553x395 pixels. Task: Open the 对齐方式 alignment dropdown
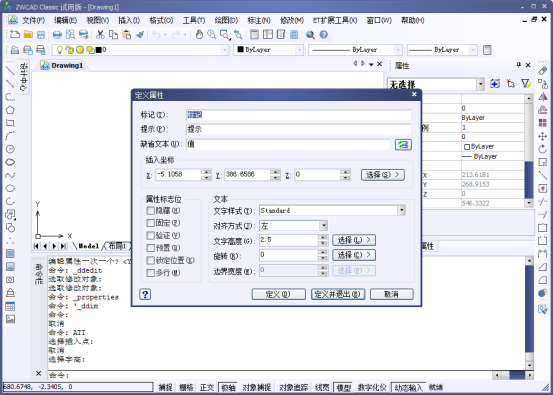tap(323, 226)
